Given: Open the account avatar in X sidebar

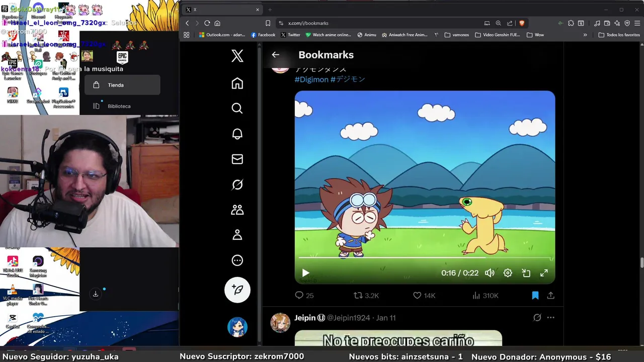Looking at the screenshot, I should (x=237, y=327).
